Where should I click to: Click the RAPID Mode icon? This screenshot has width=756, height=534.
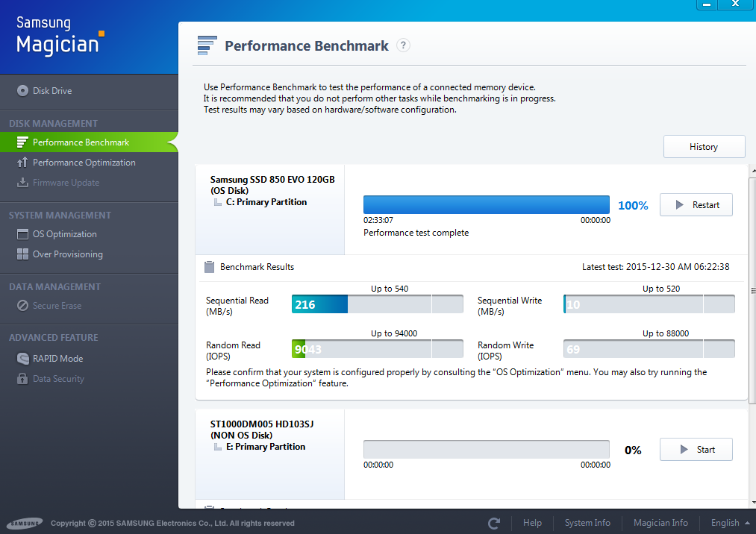pyautogui.click(x=22, y=359)
